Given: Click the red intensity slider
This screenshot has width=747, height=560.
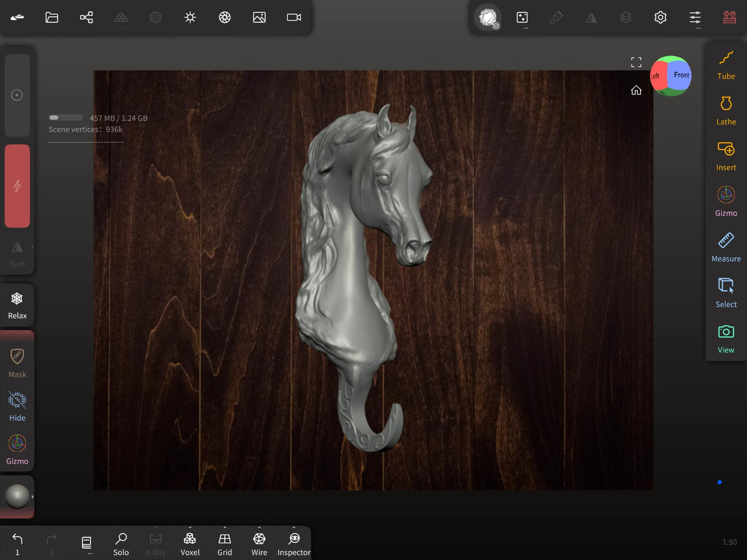Looking at the screenshot, I should pyautogui.click(x=17, y=186).
